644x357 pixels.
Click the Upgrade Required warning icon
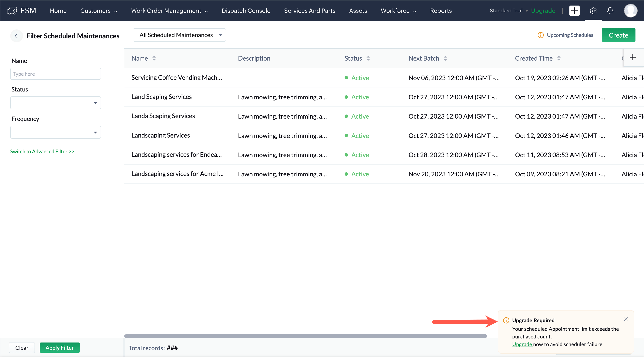point(506,320)
